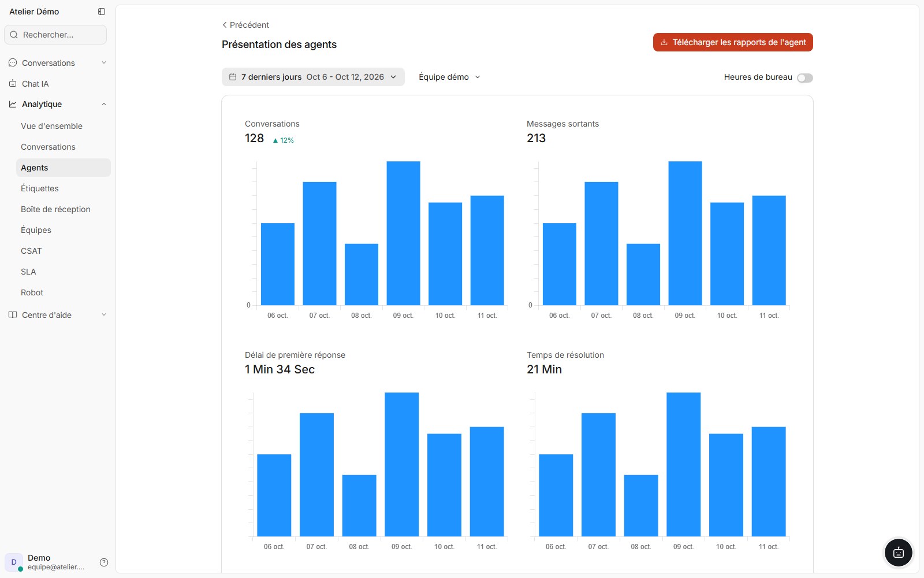Enable the Heures de bureau switch
Image resolution: width=924 pixels, height=578 pixels.
tap(805, 78)
